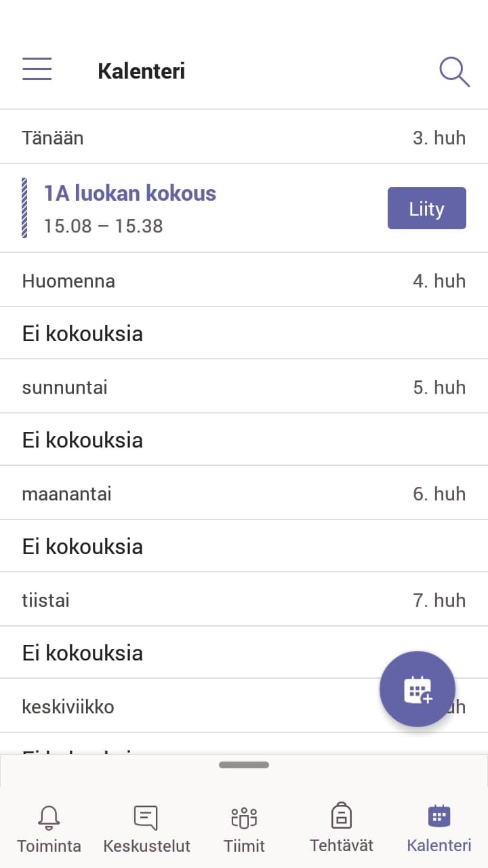Tap the new meeting calendar-plus button
Viewport: 488px width, 868px height.
(x=418, y=689)
